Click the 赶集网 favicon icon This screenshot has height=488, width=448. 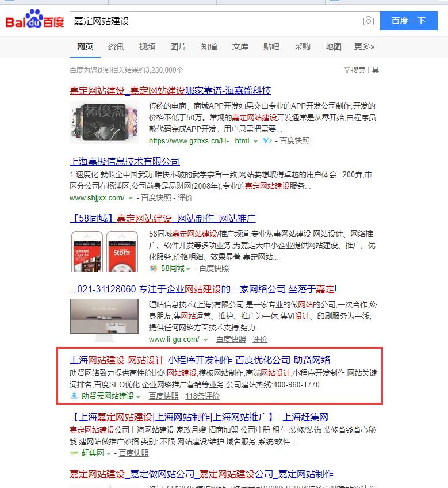pyautogui.click(x=74, y=453)
